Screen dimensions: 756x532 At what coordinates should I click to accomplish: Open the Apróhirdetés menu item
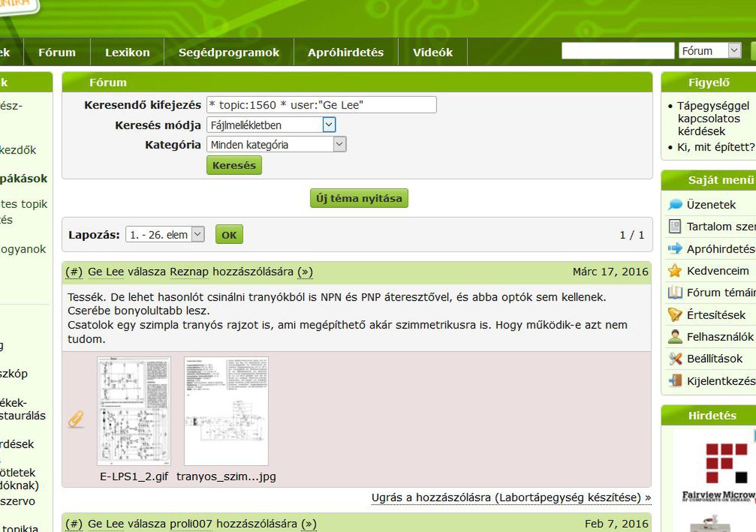pos(346,53)
